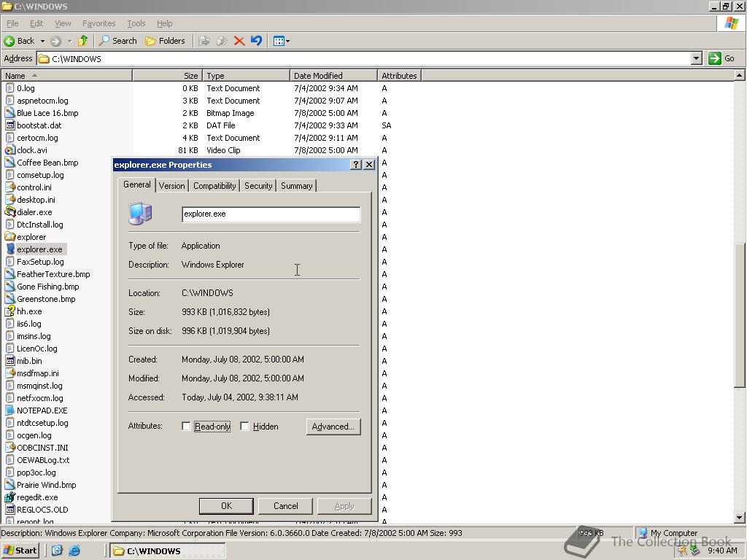This screenshot has height=560, width=747.
Task: Expand the Address bar dropdown
Action: (x=697, y=58)
